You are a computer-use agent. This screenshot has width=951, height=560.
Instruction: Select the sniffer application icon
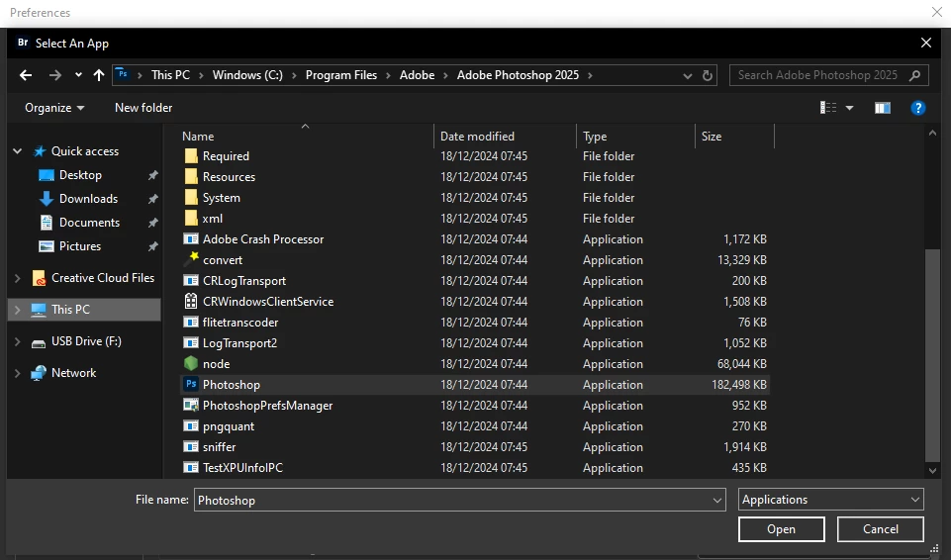click(x=191, y=446)
